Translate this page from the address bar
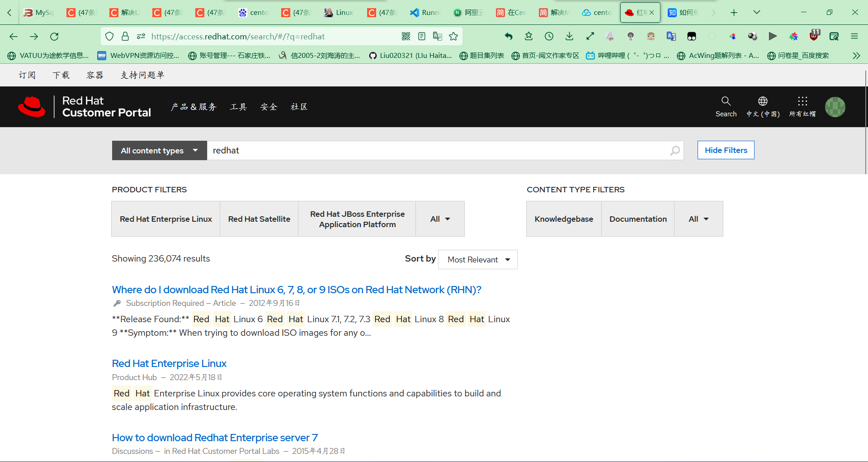The width and height of the screenshot is (868, 462). click(438, 37)
